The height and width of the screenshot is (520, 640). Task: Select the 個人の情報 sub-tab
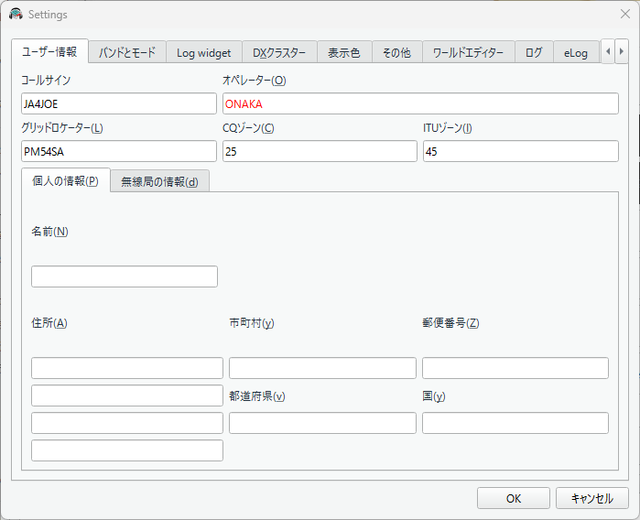click(x=65, y=180)
